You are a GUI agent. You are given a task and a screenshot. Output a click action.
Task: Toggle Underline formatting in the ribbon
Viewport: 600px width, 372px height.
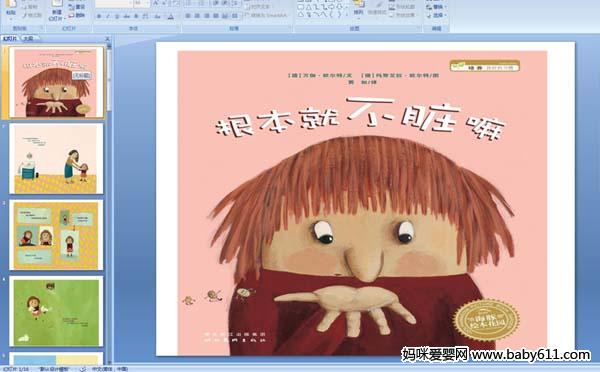117,16
